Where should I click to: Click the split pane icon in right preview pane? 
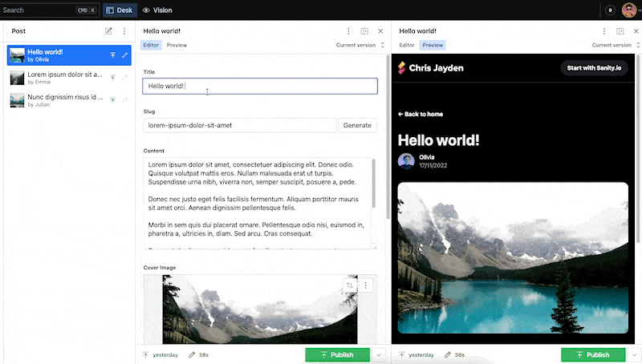(x=620, y=30)
